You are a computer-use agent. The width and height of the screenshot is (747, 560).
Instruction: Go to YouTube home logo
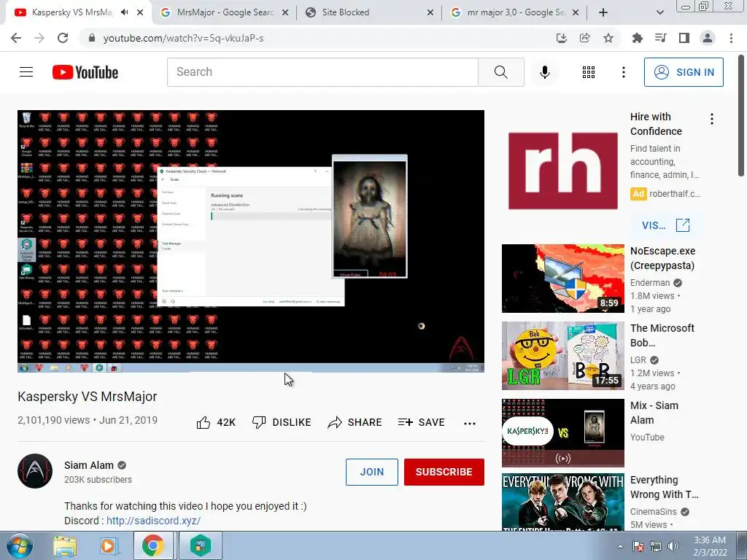[x=85, y=72]
